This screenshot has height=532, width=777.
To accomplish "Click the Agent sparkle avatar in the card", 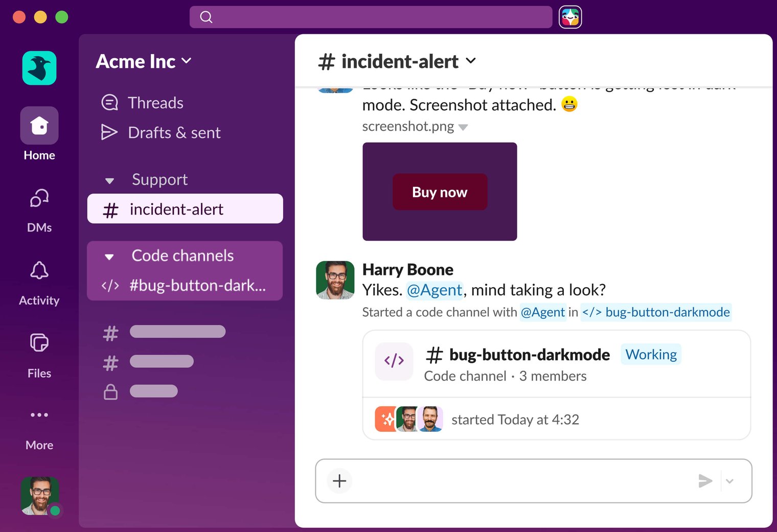I will tap(385, 419).
